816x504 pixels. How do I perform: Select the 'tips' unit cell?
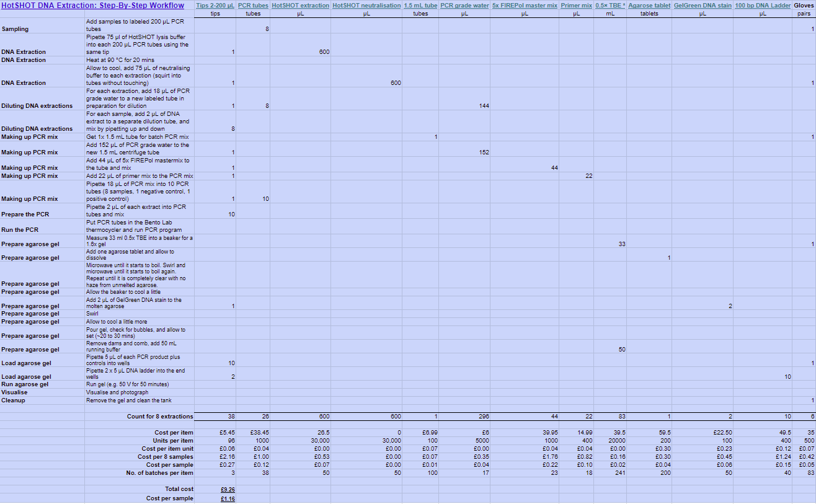[216, 14]
